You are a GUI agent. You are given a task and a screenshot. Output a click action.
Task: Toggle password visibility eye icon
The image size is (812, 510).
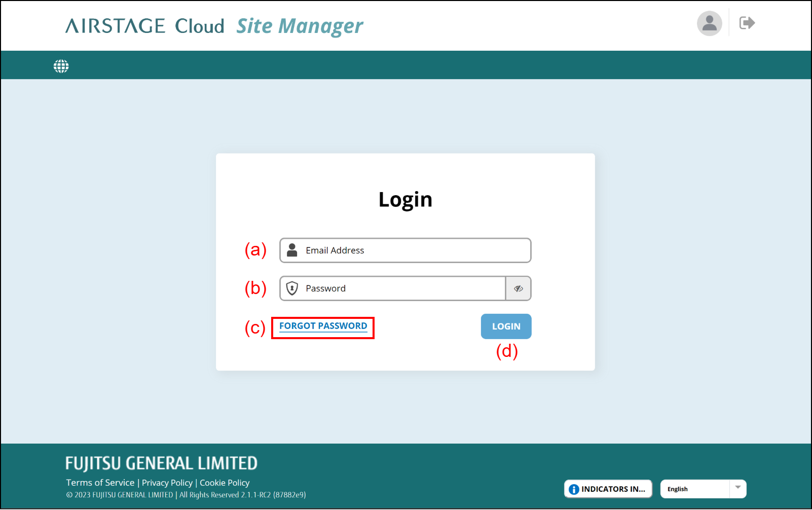pyautogui.click(x=518, y=288)
